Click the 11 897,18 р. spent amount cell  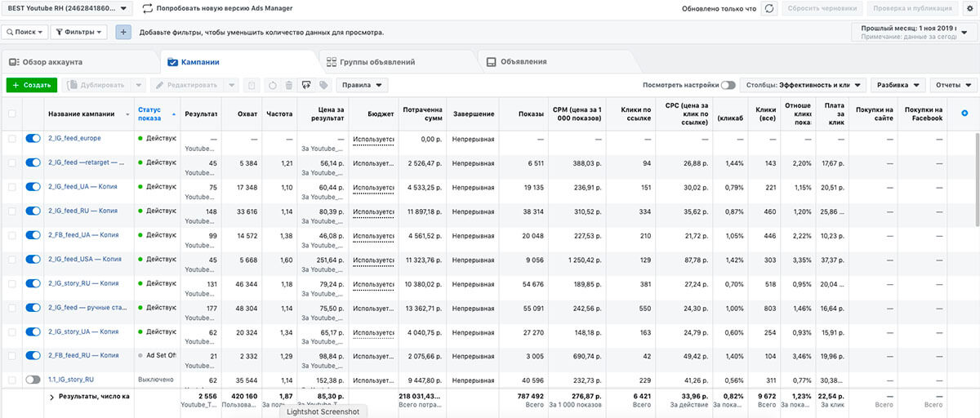coord(421,211)
